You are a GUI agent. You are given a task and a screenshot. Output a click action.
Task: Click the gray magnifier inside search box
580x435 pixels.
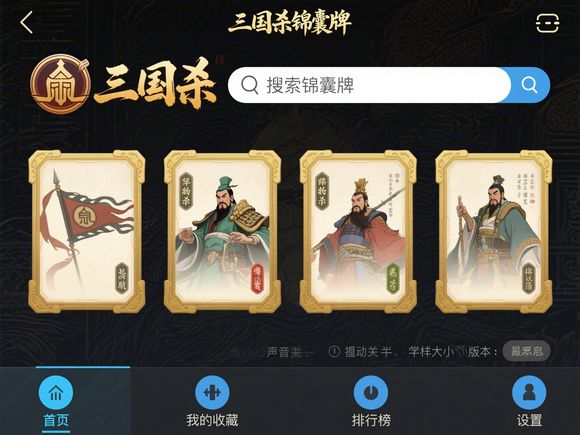[x=250, y=85]
